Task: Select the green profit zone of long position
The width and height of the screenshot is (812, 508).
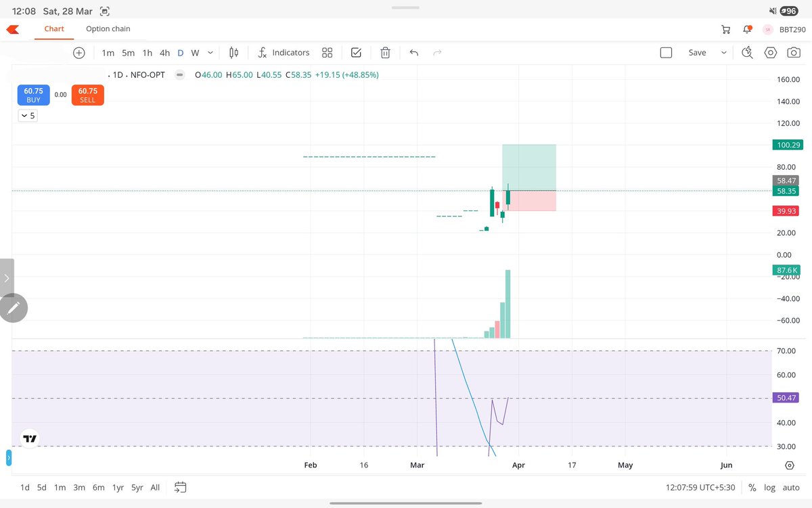Action: pos(529,167)
